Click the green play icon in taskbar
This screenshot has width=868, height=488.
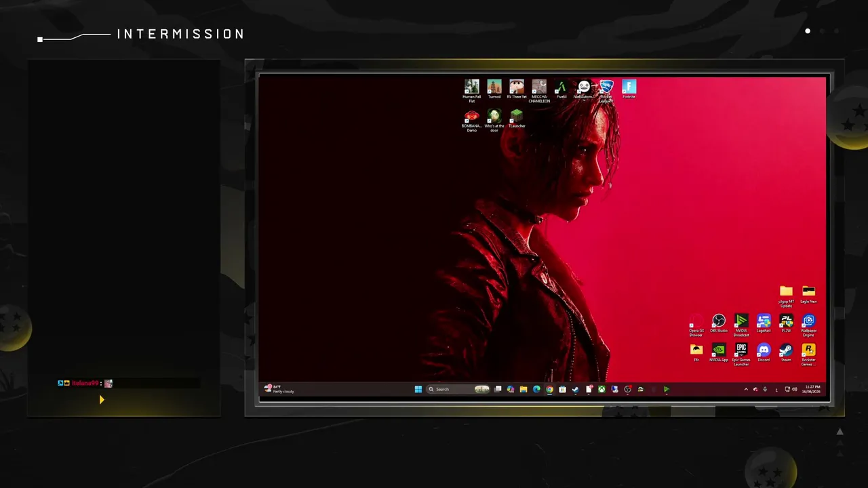coord(666,389)
